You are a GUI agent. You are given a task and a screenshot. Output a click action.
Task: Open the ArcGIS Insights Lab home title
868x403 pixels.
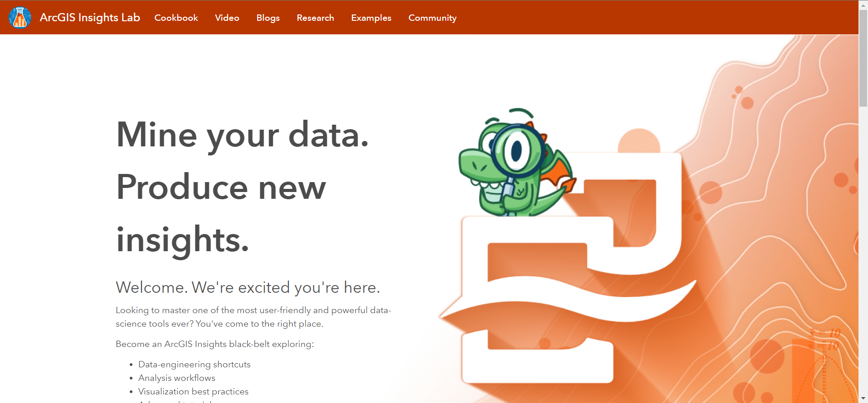(x=90, y=18)
